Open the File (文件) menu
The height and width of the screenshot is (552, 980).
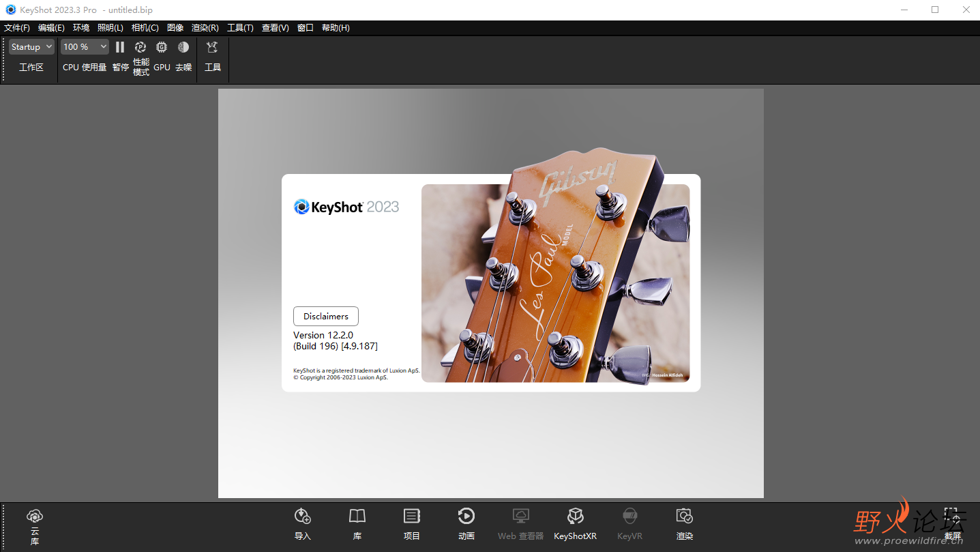[17, 28]
